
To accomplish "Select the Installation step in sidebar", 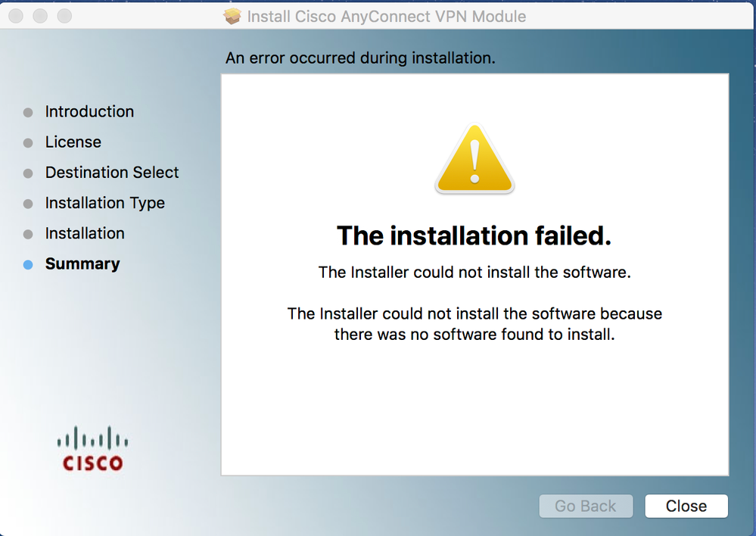I will tap(85, 233).
